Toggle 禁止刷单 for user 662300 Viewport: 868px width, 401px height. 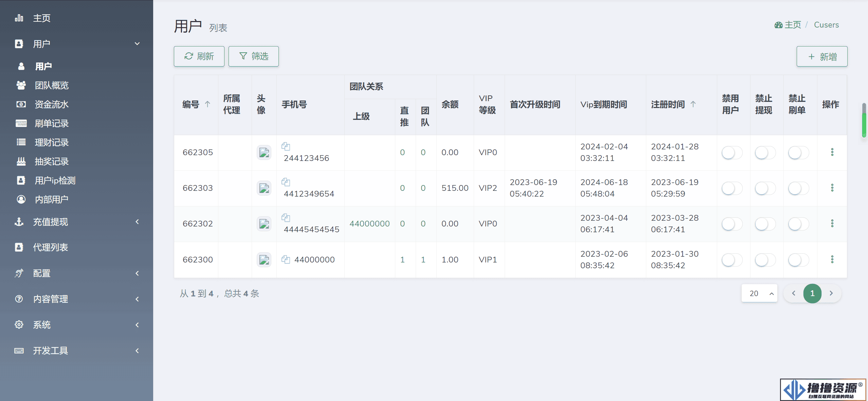click(x=798, y=260)
